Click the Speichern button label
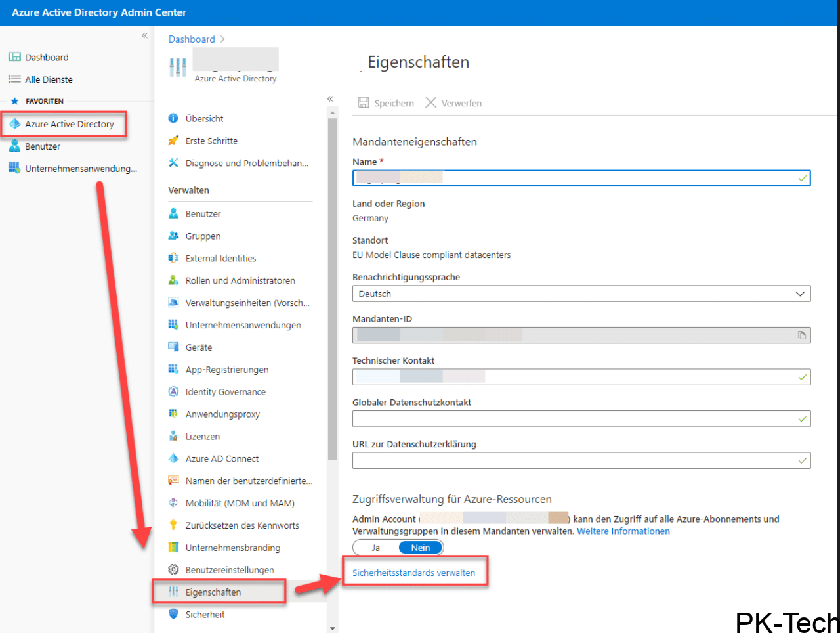 click(x=394, y=103)
